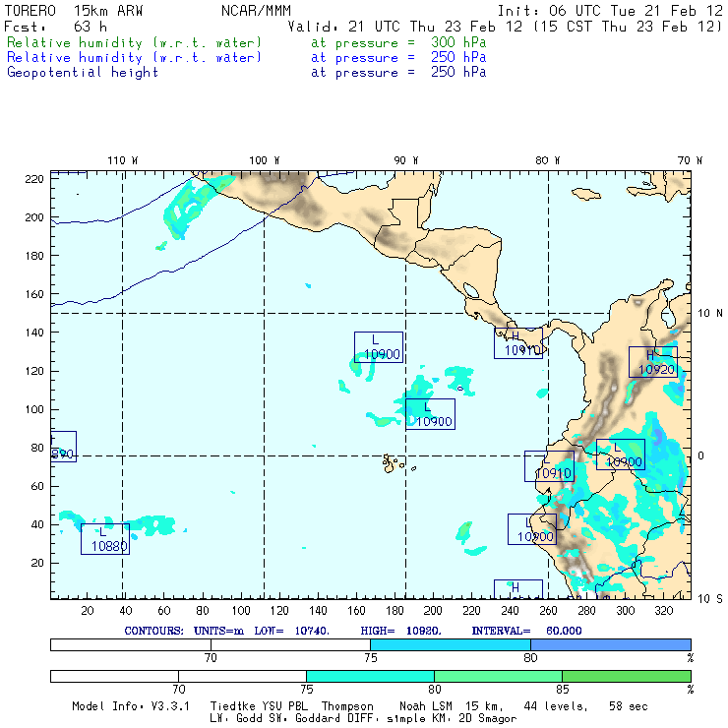Image resolution: width=728 pixels, height=728 pixels.
Task: Pick the green above-85% swatch in lower colorbar
Action: click(x=627, y=676)
